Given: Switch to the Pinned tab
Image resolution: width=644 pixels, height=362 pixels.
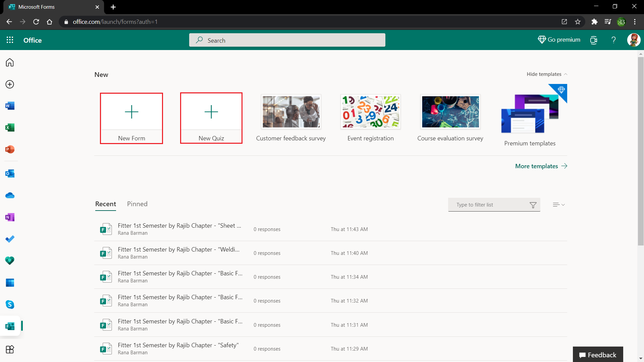Looking at the screenshot, I should pos(137,204).
